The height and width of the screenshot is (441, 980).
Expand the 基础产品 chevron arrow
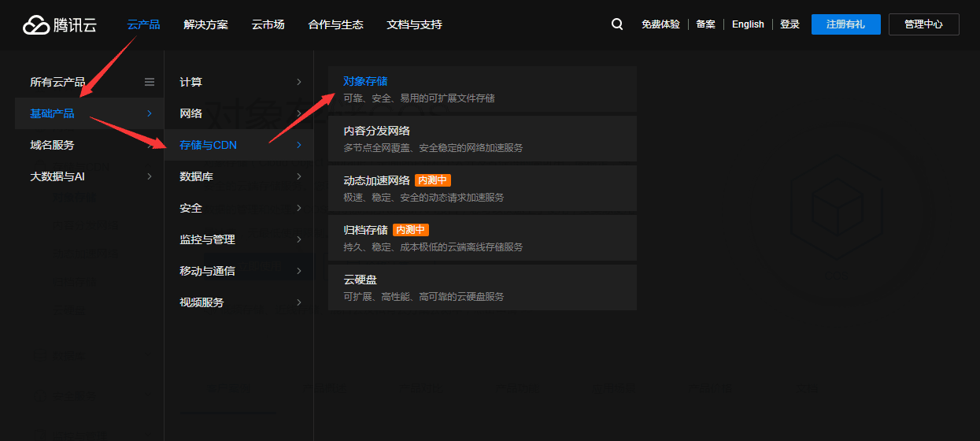[150, 113]
